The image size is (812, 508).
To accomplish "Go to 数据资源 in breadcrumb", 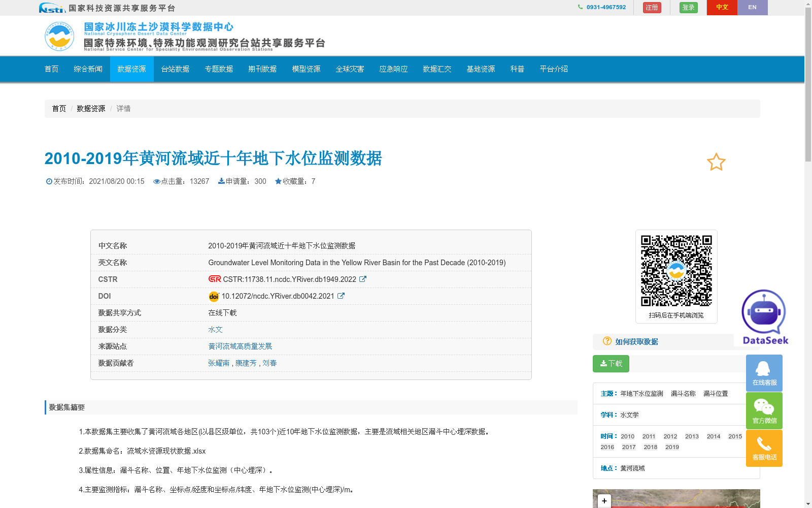I will (x=91, y=109).
